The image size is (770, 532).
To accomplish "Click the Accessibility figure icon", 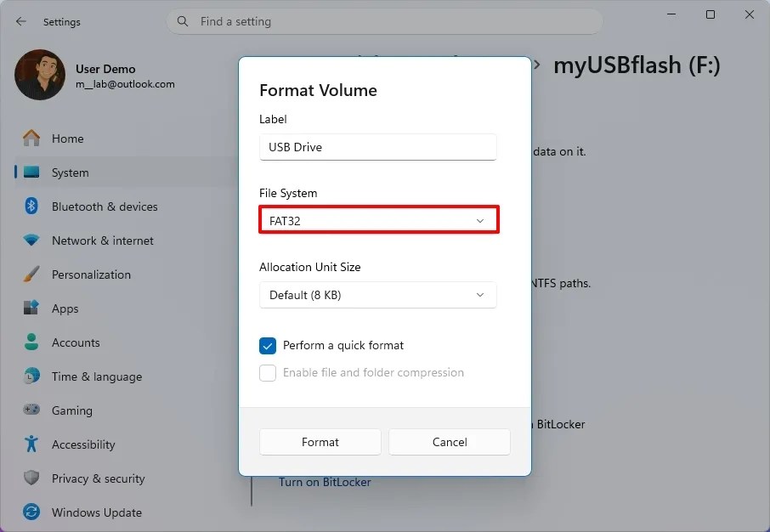I will 31,444.
